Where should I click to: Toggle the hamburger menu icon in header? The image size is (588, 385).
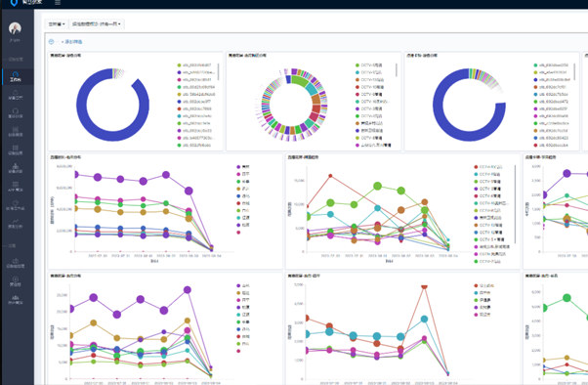pos(58,3)
